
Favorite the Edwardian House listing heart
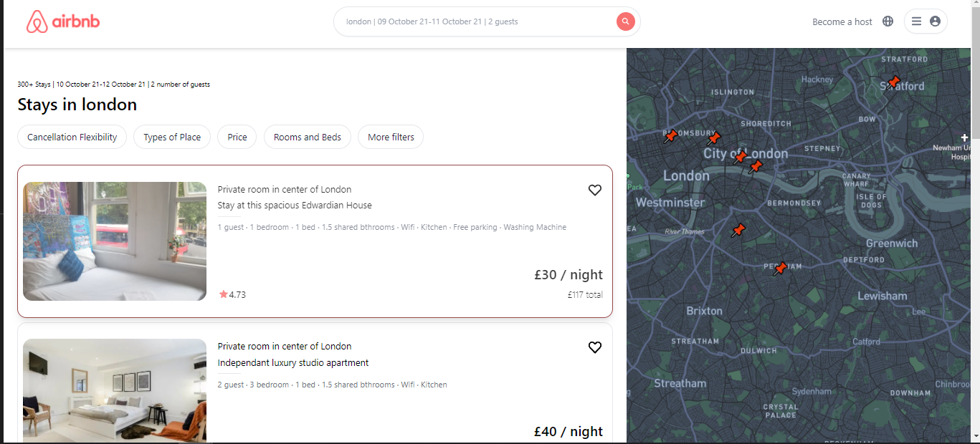(x=594, y=190)
